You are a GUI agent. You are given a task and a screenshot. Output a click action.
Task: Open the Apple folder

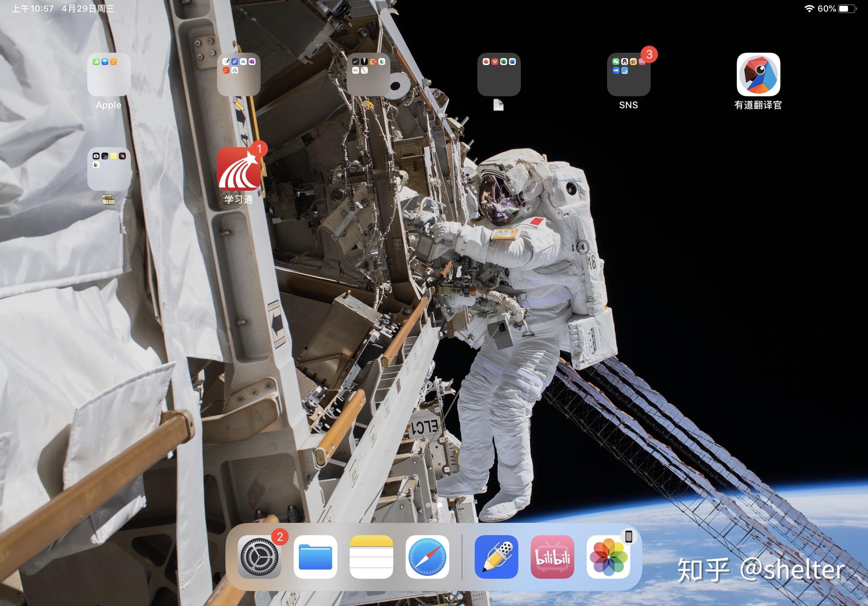109,74
